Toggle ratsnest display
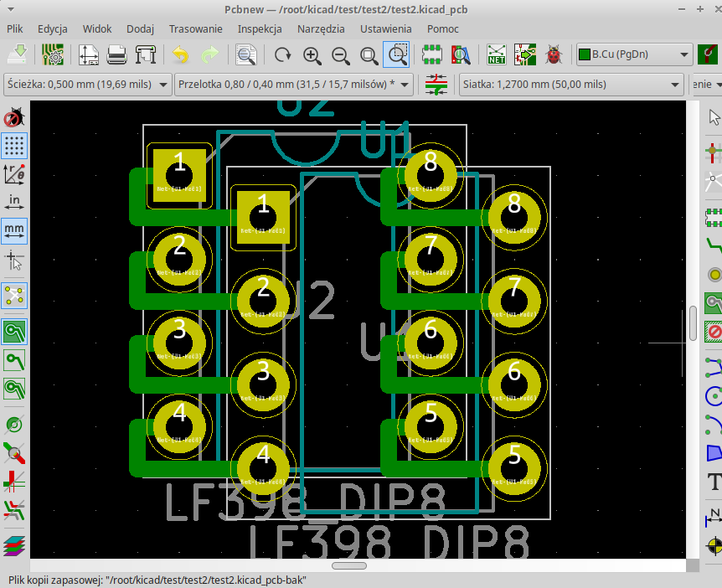This screenshot has width=722, height=588. (14, 296)
